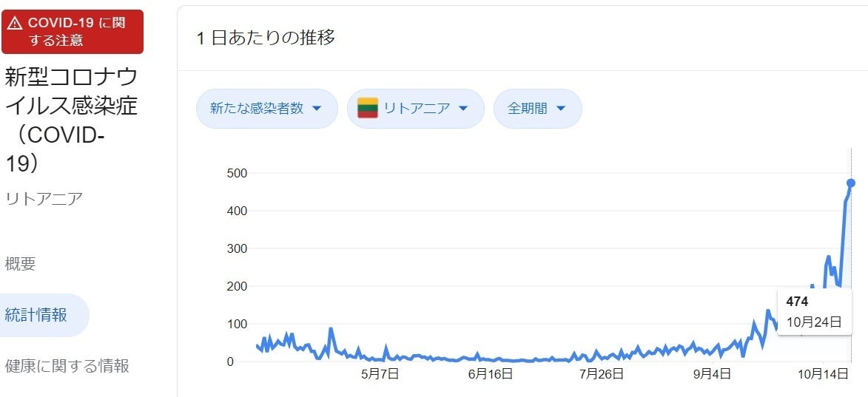Open the 健康に関する情報 sidebar tab
The height and width of the screenshot is (397, 868).
coord(67,365)
